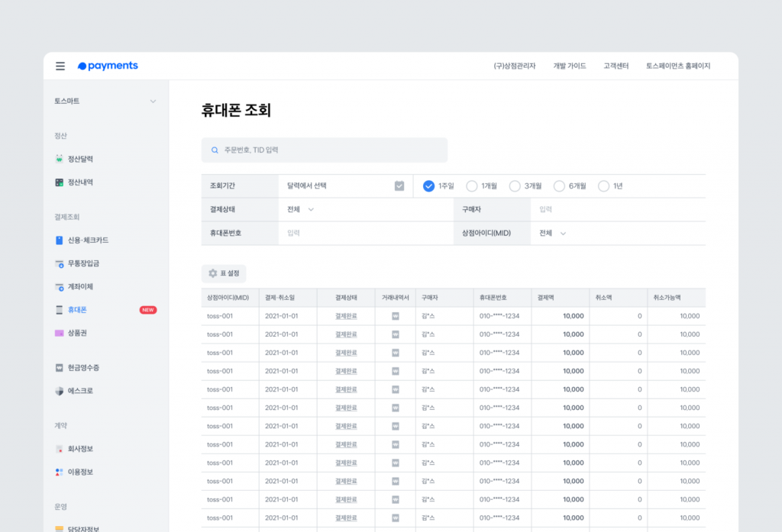This screenshot has width=782, height=532.
Task: Open the 에스크로 shield icon
Action: point(60,391)
